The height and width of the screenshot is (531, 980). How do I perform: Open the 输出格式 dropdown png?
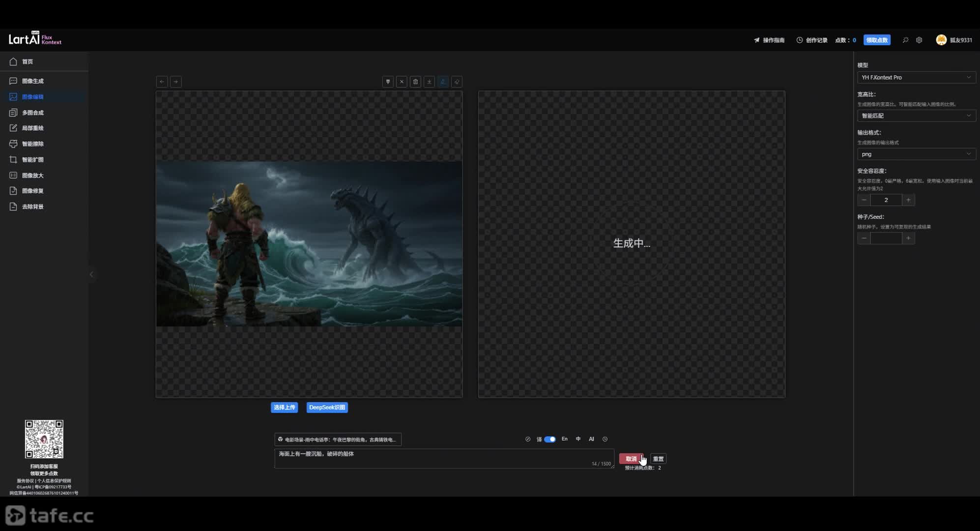(x=917, y=154)
